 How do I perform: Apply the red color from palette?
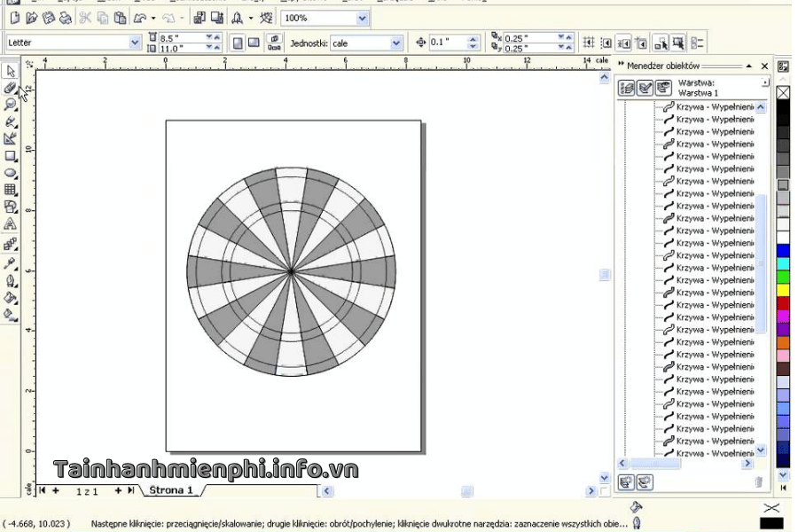click(x=783, y=302)
